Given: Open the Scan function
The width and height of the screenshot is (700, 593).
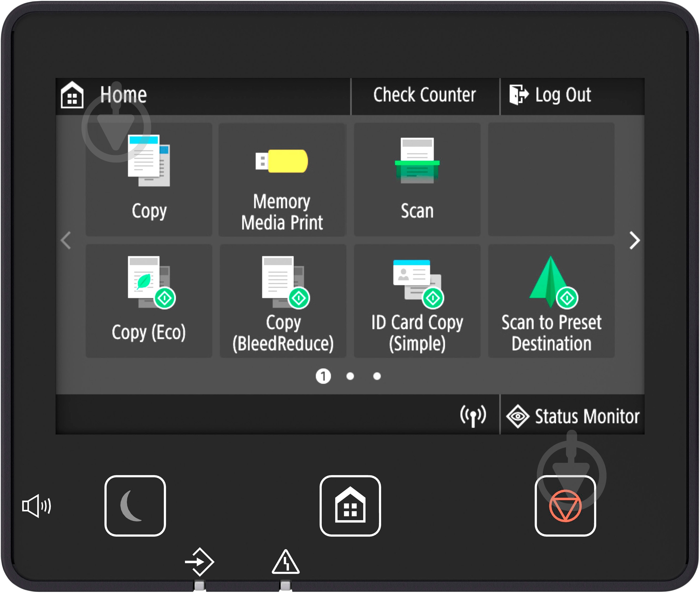Looking at the screenshot, I should pyautogui.click(x=417, y=180).
